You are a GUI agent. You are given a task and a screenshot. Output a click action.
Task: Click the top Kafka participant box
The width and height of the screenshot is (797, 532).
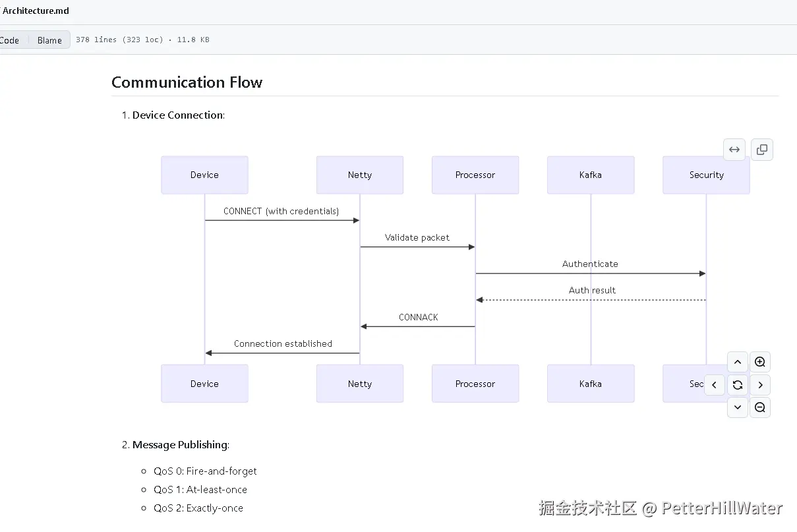click(591, 175)
